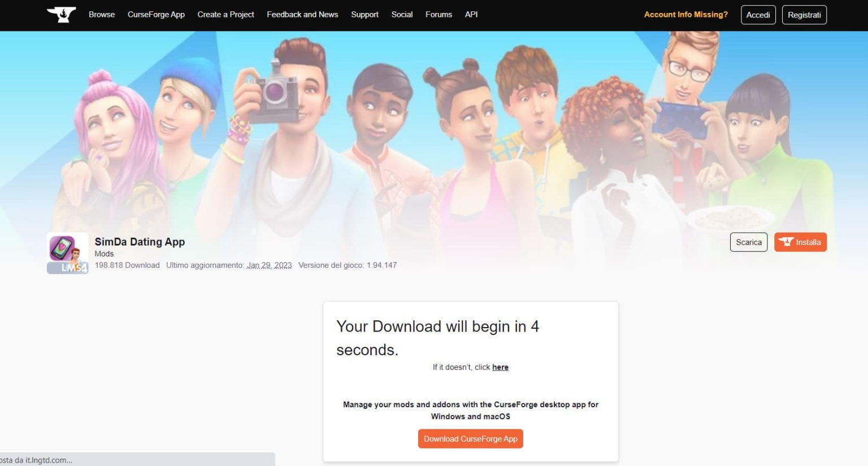Click the anvil icon on the Installa button
The height and width of the screenshot is (466, 868).
click(x=787, y=242)
